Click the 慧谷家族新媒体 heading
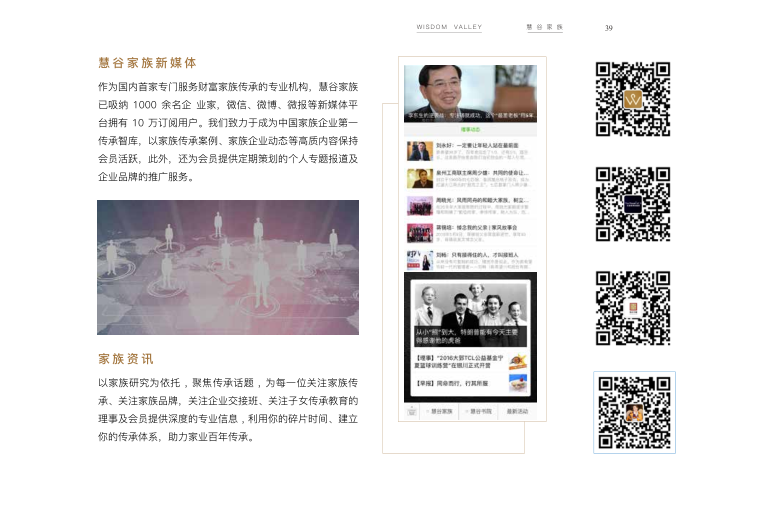 (x=147, y=63)
